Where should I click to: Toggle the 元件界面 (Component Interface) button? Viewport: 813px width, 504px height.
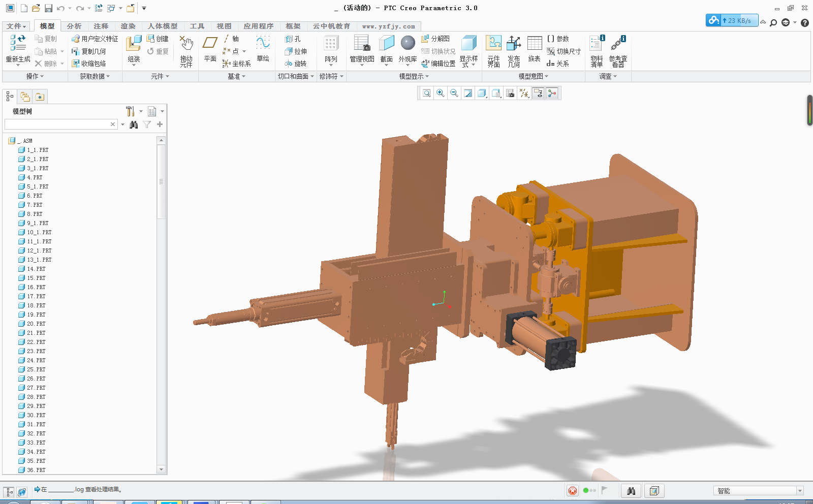pyautogui.click(x=493, y=44)
